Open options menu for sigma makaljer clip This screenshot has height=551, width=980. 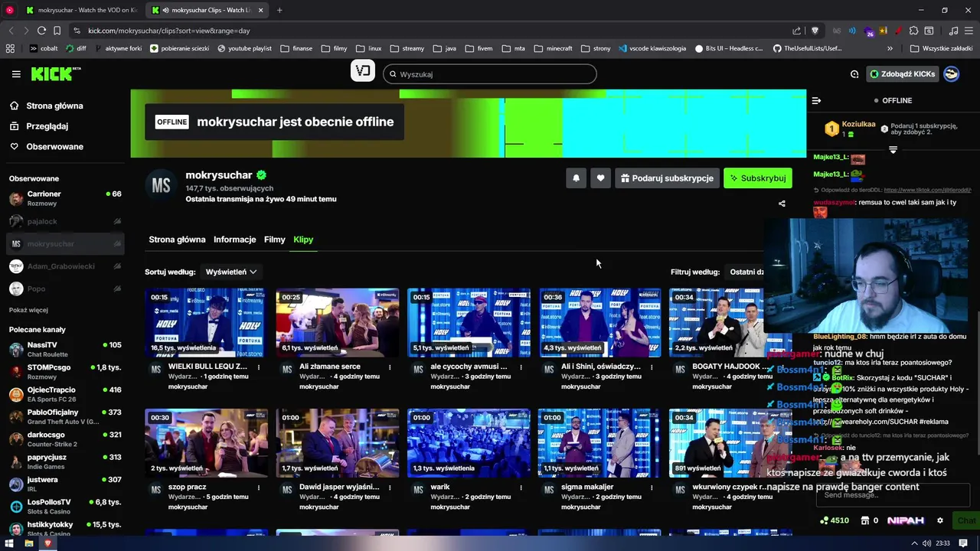click(x=652, y=487)
